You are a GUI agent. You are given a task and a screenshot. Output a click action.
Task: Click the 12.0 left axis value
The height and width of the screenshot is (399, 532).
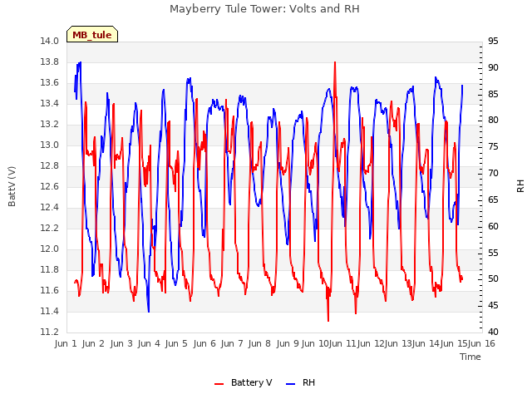click(x=49, y=249)
